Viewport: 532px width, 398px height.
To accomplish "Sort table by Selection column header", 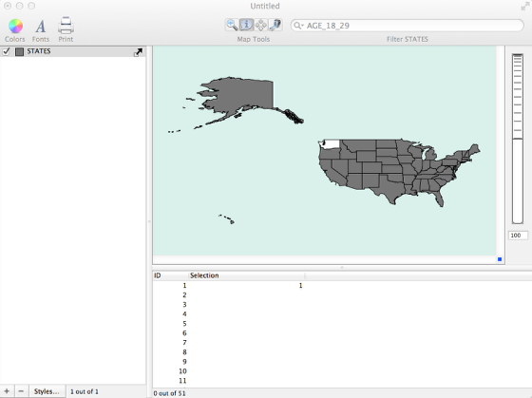I will tap(247, 275).
